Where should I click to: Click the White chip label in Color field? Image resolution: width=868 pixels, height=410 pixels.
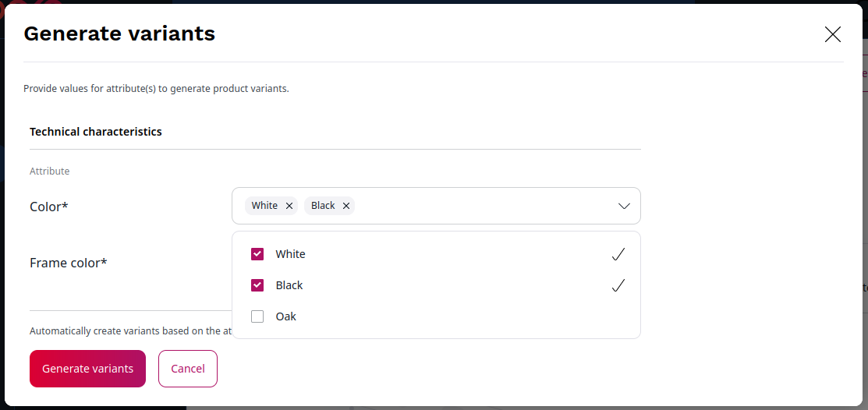[x=264, y=206]
